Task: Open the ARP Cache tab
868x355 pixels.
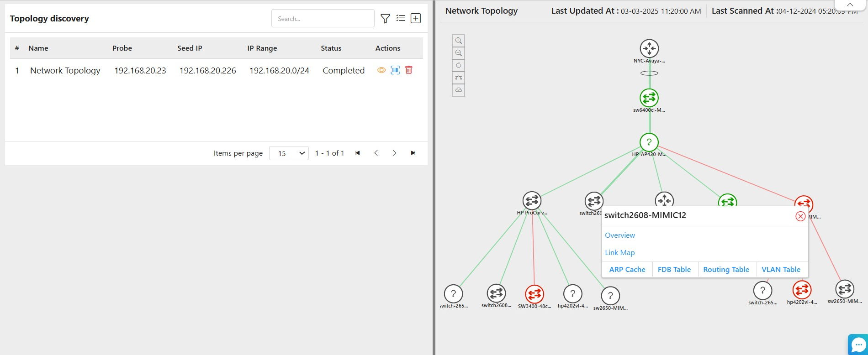Action: [627, 270]
